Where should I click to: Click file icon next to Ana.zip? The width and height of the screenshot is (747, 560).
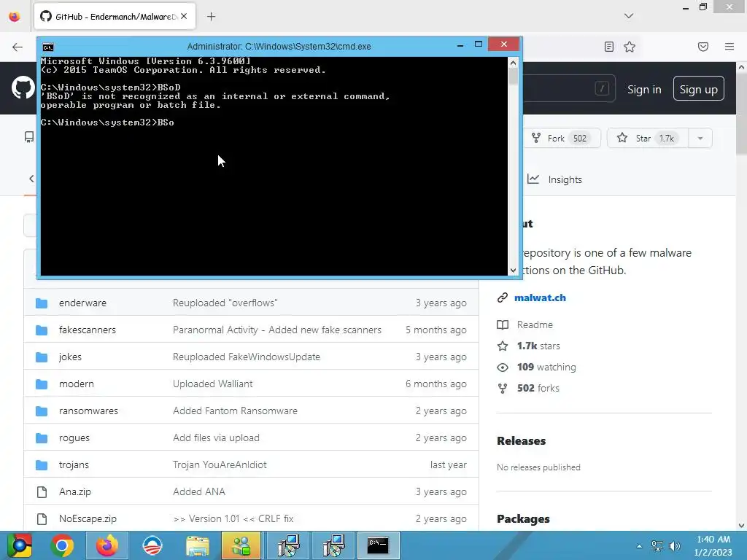[42, 491]
